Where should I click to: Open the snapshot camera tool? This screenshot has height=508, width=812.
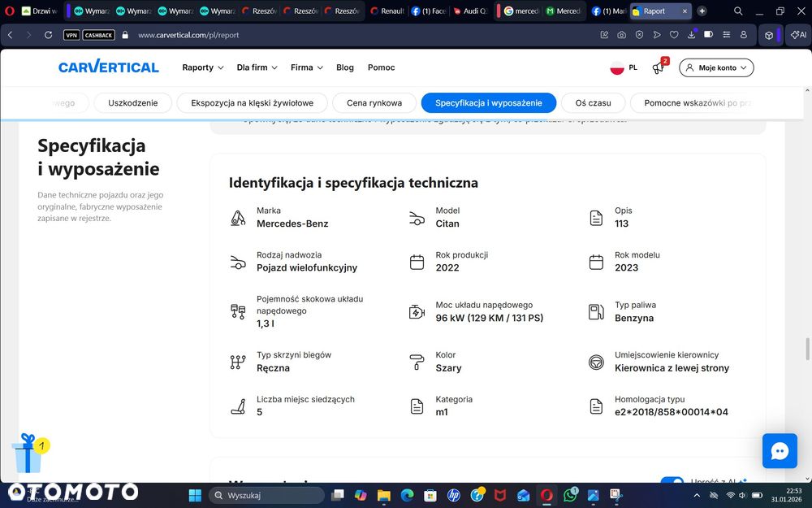[x=621, y=35]
